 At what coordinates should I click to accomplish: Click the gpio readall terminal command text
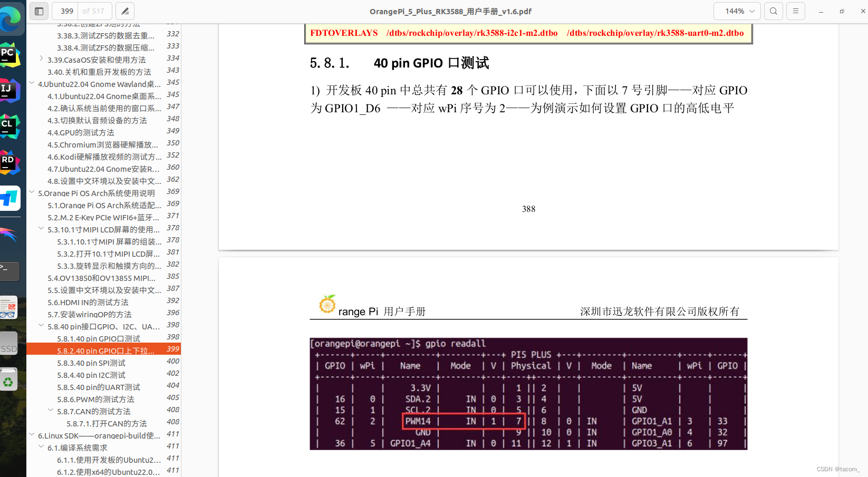coord(455,344)
